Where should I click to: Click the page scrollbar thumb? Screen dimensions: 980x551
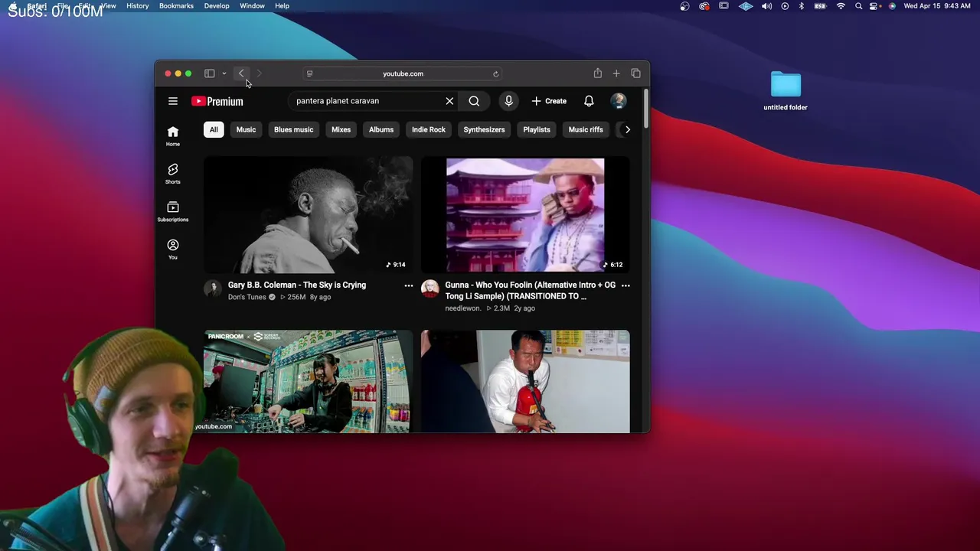[646, 108]
